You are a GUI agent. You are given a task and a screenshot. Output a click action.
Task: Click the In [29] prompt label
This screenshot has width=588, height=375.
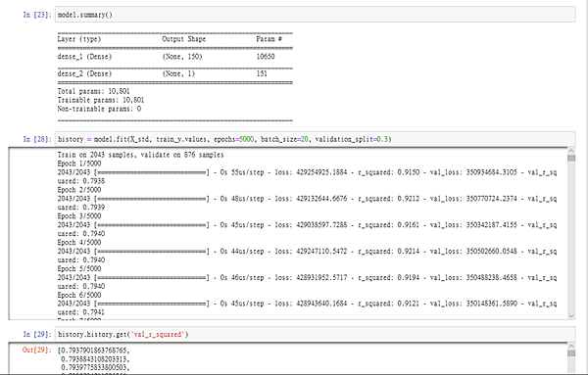[x=37, y=334]
